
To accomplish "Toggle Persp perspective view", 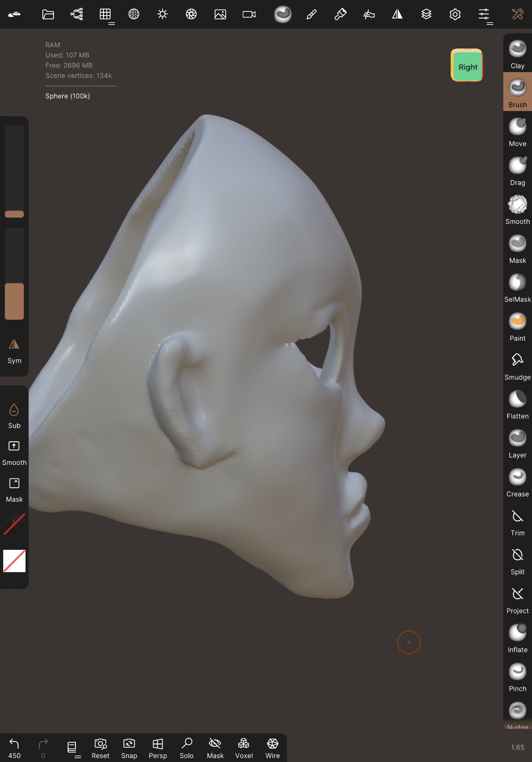I will pos(158,748).
